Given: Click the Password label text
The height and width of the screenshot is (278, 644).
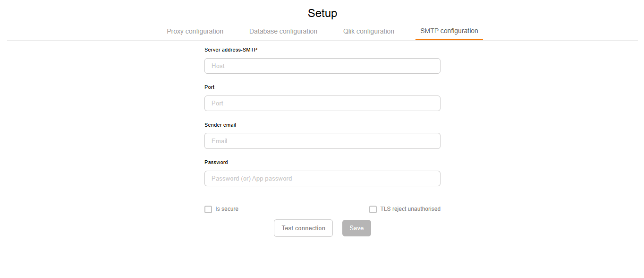Looking at the screenshot, I should (x=216, y=162).
